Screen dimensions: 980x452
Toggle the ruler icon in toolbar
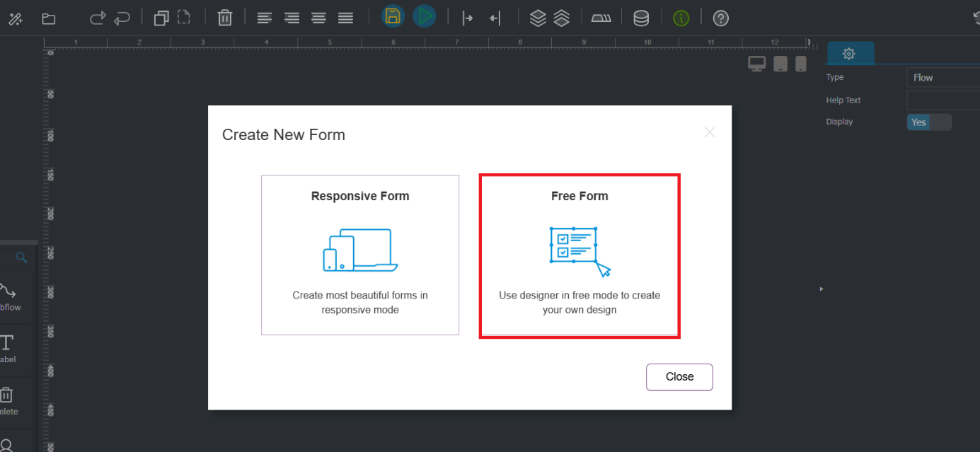click(x=601, y=18)
